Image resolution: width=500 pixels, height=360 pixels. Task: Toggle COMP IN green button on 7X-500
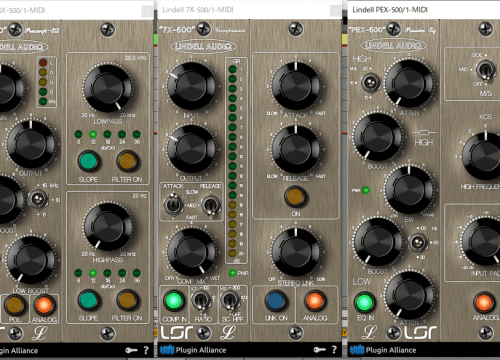[173, 301]
